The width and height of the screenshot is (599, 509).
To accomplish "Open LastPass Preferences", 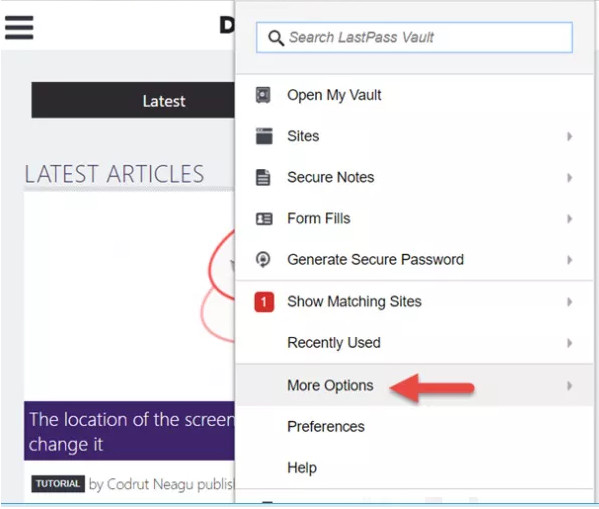I will pyautogui.click(x=414, y=426).
